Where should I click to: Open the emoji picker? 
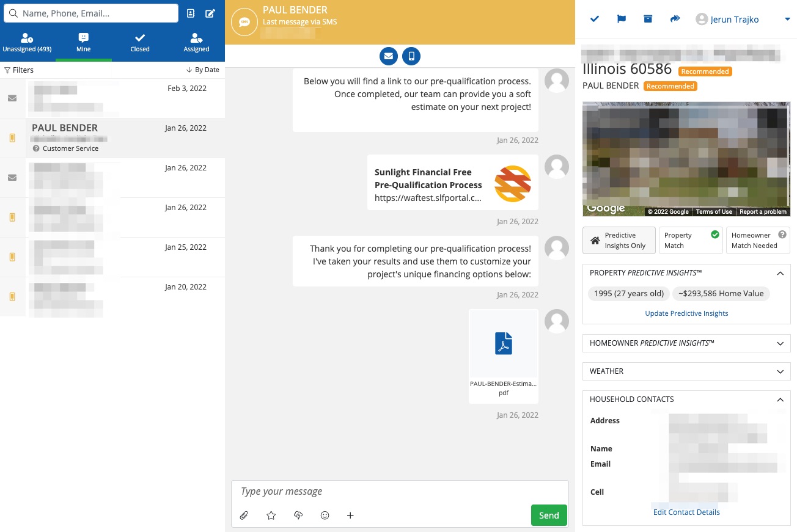coord(325,516)
